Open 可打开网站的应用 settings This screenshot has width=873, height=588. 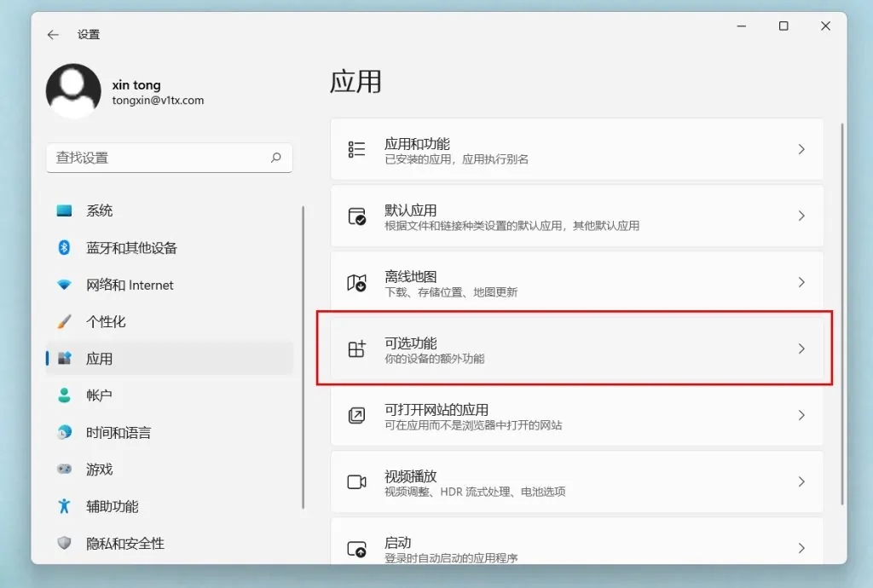pos(575,415)
